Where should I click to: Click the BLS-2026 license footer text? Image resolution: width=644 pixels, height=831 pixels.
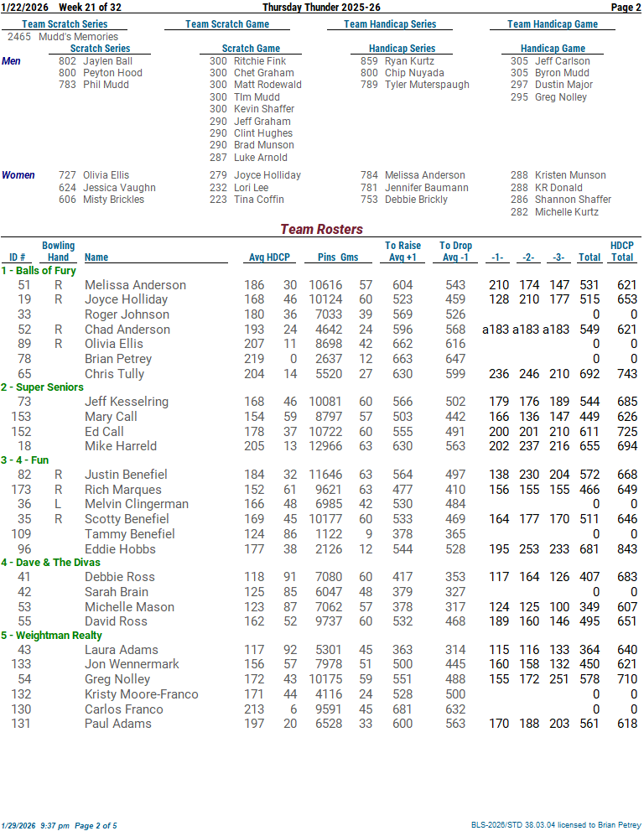coord(555,825)
